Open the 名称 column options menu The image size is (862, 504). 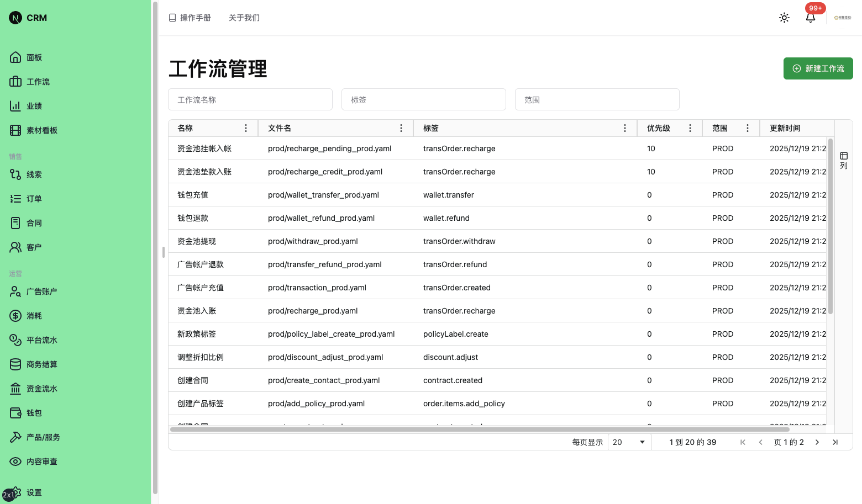point(245,128)
